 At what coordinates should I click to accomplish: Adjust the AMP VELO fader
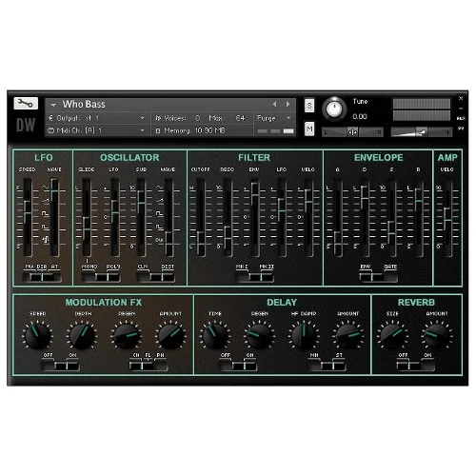coord(447,220)
